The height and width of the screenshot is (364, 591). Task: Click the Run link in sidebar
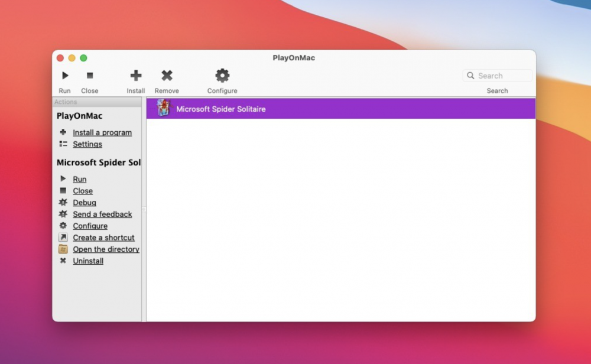click(80, 179)
